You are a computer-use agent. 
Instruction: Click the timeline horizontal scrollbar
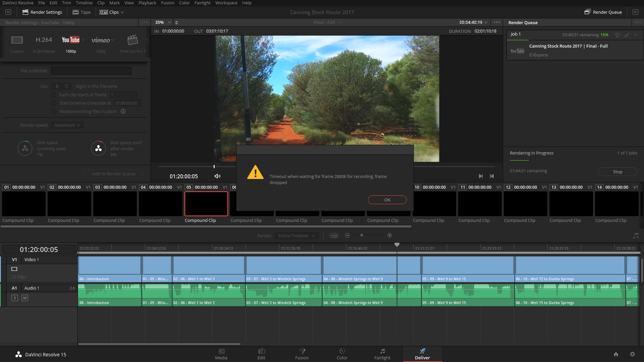159,344
